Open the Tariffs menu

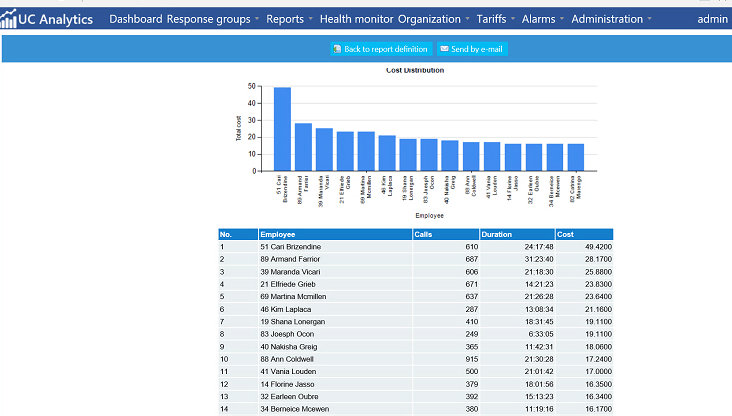click(x=491, y=19)
